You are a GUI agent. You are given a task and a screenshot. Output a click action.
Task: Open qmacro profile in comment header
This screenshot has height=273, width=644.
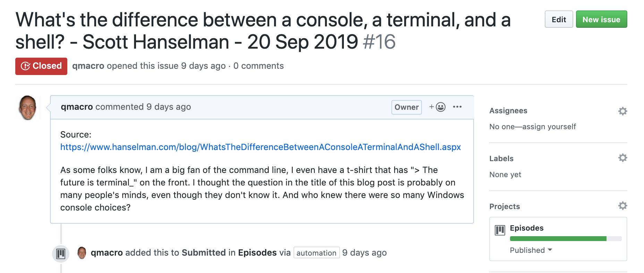click(77, 107)
